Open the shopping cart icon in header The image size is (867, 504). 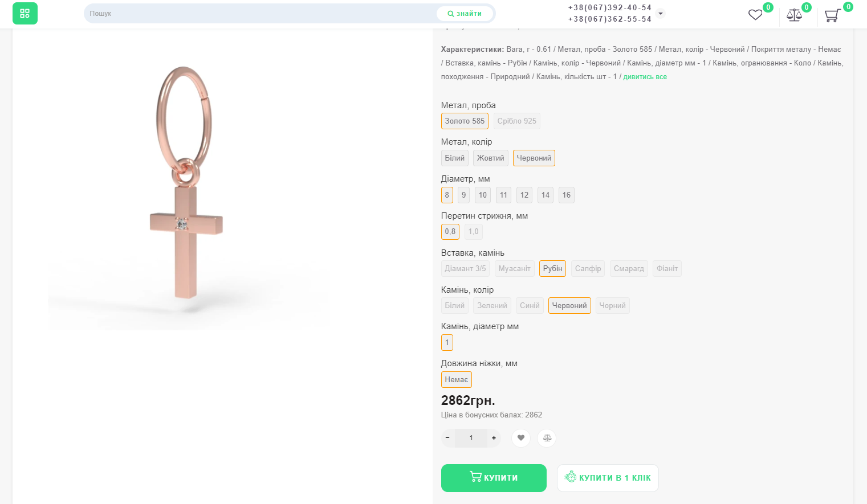pos(832,15)
